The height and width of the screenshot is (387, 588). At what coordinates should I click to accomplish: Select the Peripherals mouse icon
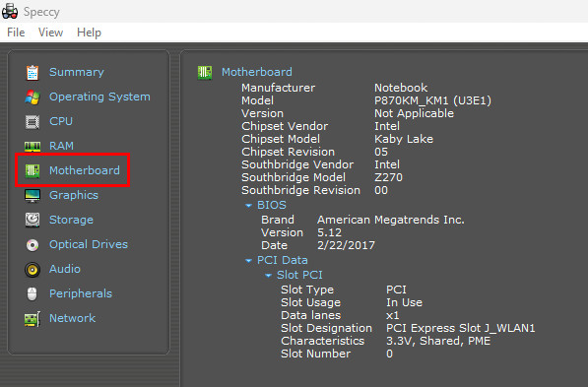pos(33,294)
